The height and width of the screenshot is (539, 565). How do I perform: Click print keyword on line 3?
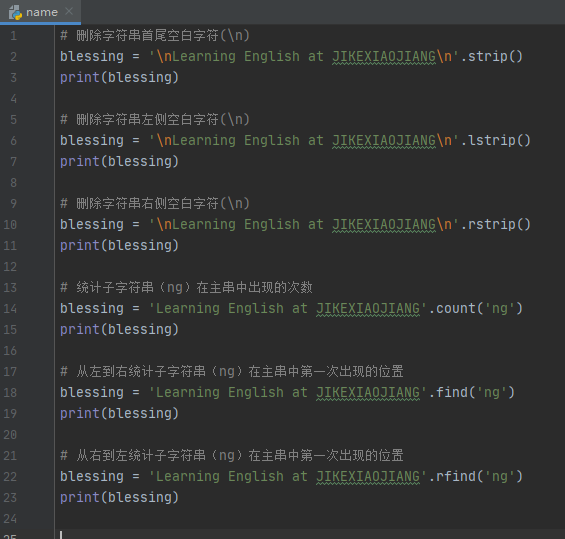click(x=80, y=78)
